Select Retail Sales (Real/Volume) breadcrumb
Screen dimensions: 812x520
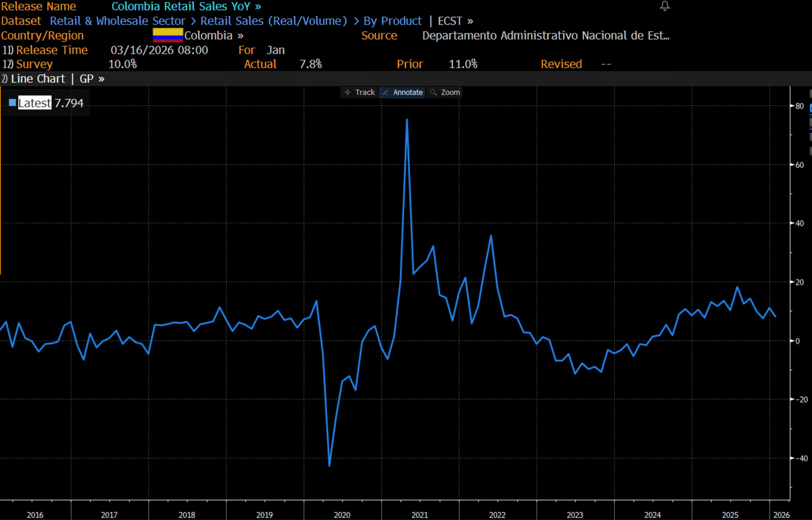click(273, 21)
